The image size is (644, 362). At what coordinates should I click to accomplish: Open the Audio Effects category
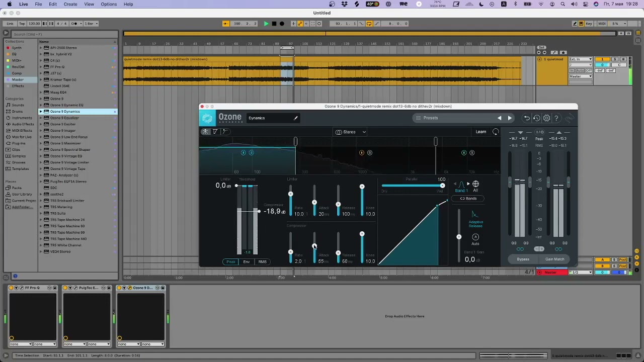click(x=23, y=124)
